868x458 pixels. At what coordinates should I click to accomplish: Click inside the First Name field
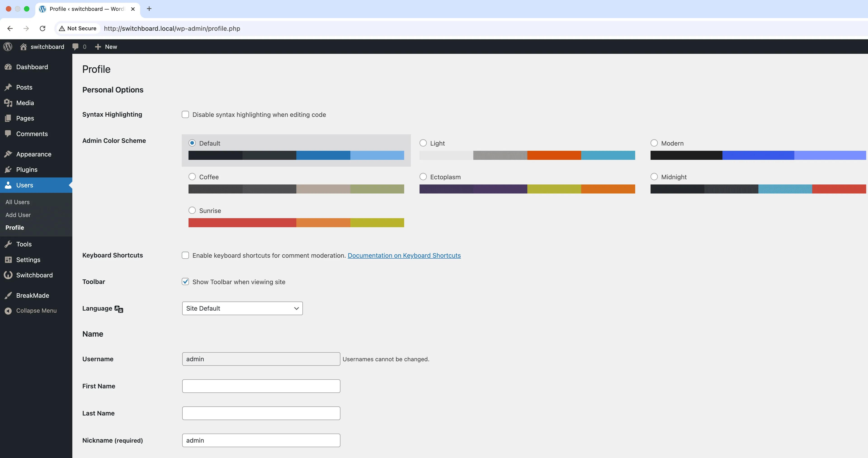261,386
